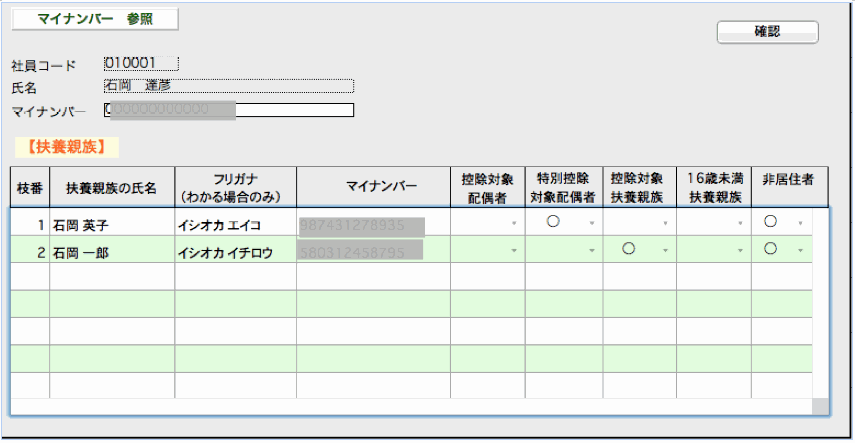Expand row 1 16歳未満扶養親族 dropdown
This screenshot has height=443, width=855.
[740, 224]
